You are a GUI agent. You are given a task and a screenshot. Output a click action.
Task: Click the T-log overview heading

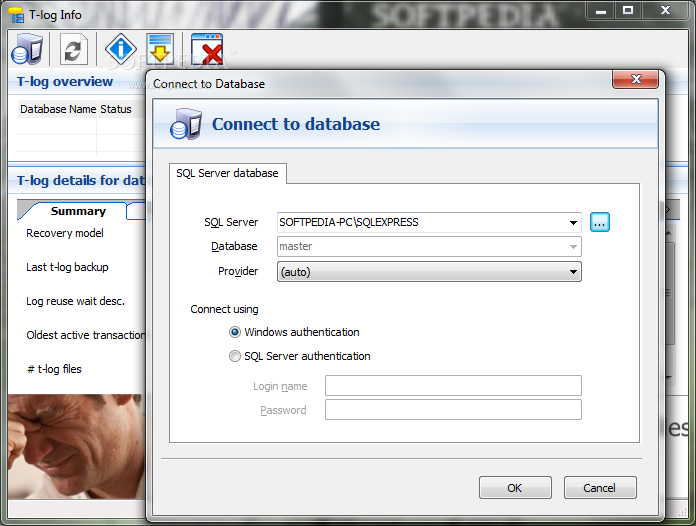(x=65, y=82)
